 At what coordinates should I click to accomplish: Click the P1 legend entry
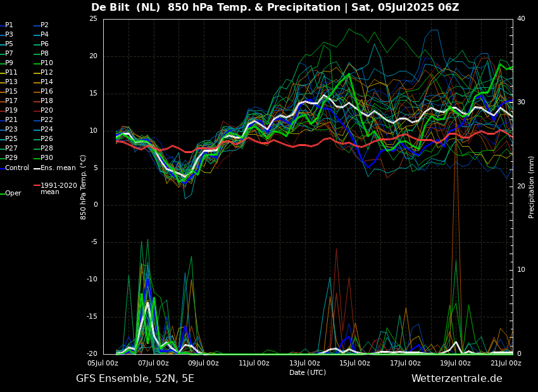9,25
